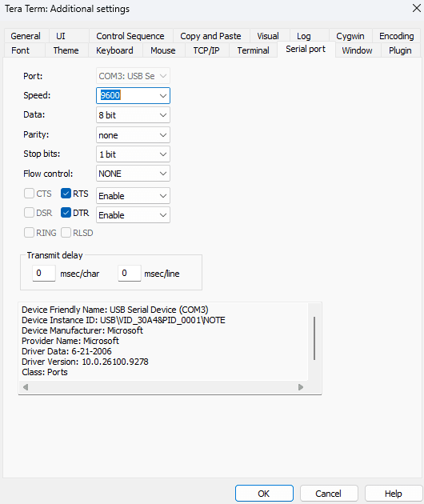Confirm settings with OK button

tap(264, 494)
